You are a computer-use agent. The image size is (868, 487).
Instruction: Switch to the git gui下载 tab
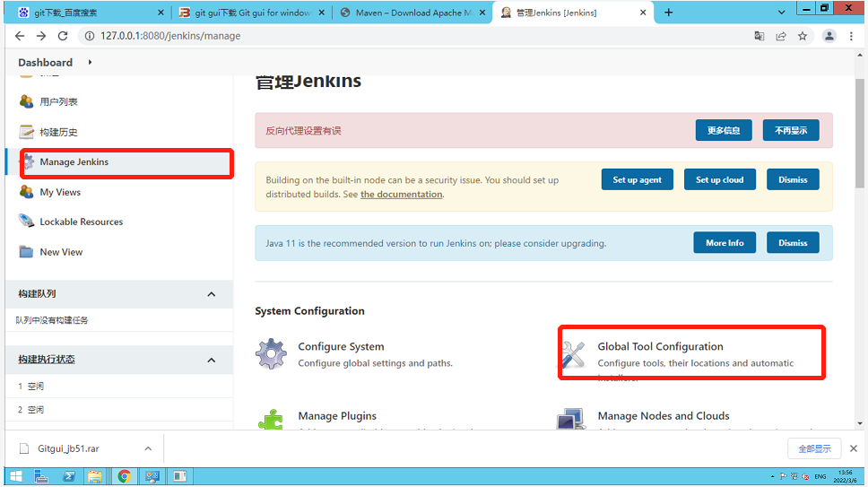pyautogui.click(x=252, y=13)
